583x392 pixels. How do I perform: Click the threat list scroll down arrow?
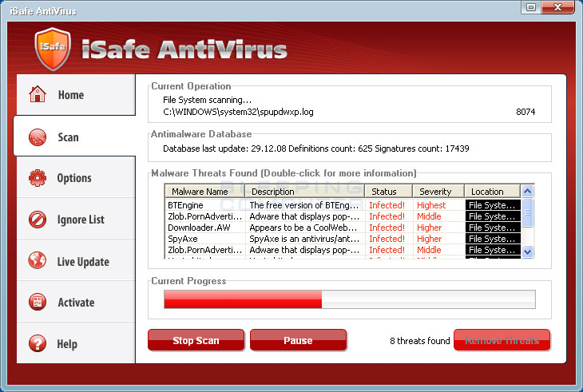tap(528, 251)
